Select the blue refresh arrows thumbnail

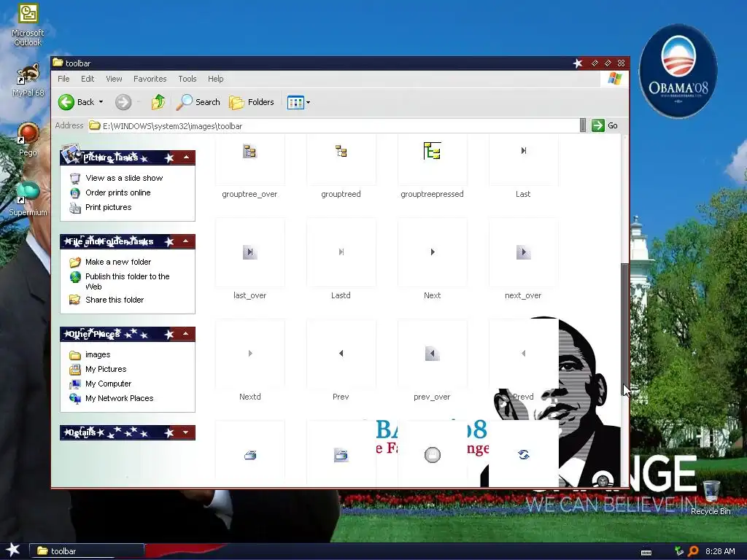[x=523, y=454]
